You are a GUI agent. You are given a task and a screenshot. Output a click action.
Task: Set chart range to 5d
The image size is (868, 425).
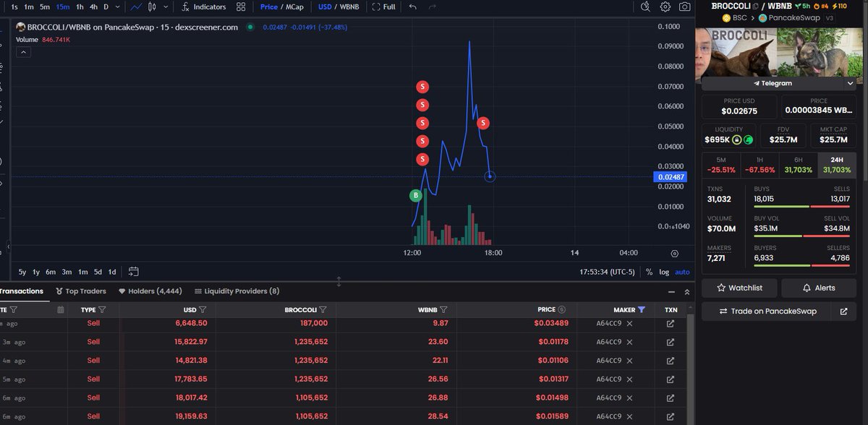pyautogui.click(x=98, y=272)
